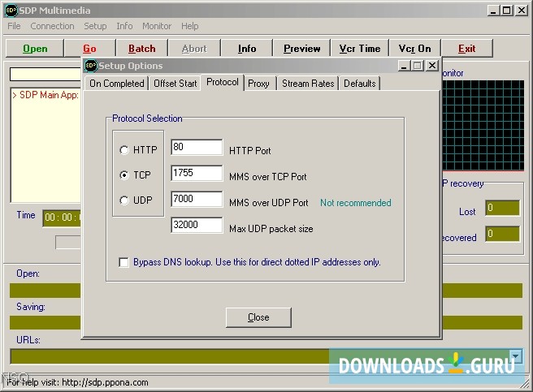Select the HTTP protocol radio button
This screenshot has height=392, width=533.
[x=124, y=150]
